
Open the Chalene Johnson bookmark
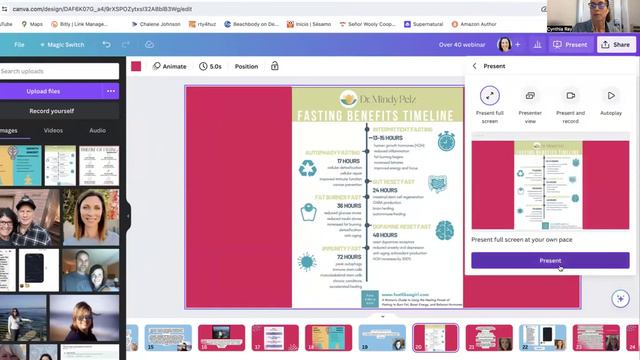tap(156, 24)
